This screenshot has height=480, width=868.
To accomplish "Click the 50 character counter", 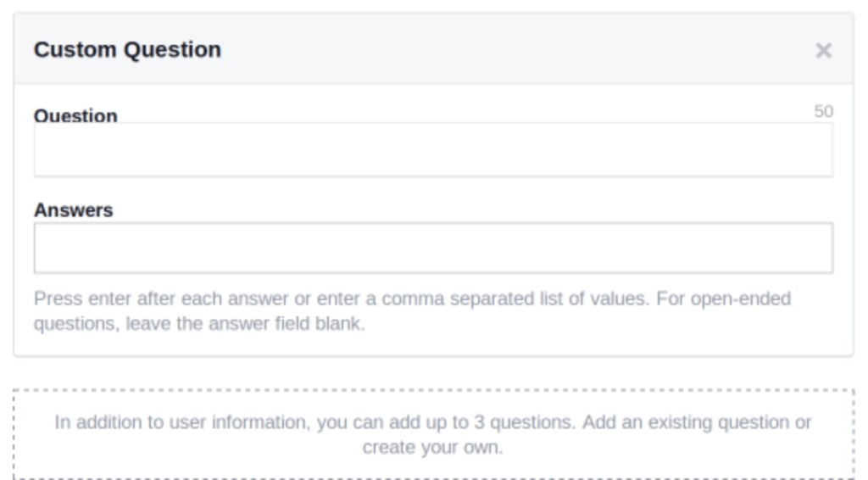I will click(823, 111).
